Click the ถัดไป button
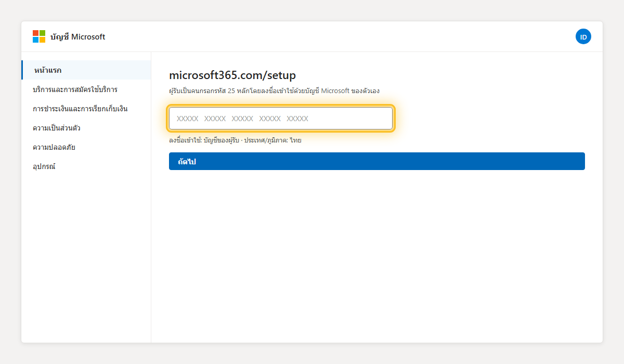This screenshot has width=624, height=364. (377, 161)
